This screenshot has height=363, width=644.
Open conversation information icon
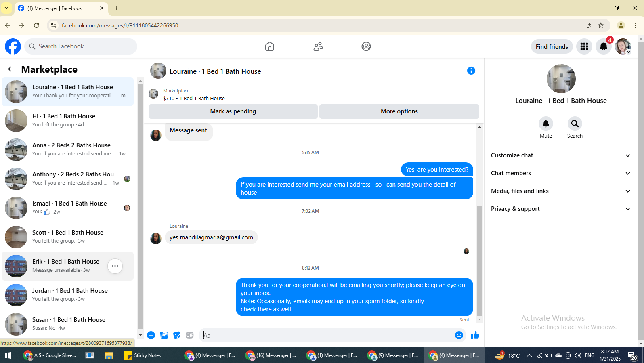[x=471, y=71]
